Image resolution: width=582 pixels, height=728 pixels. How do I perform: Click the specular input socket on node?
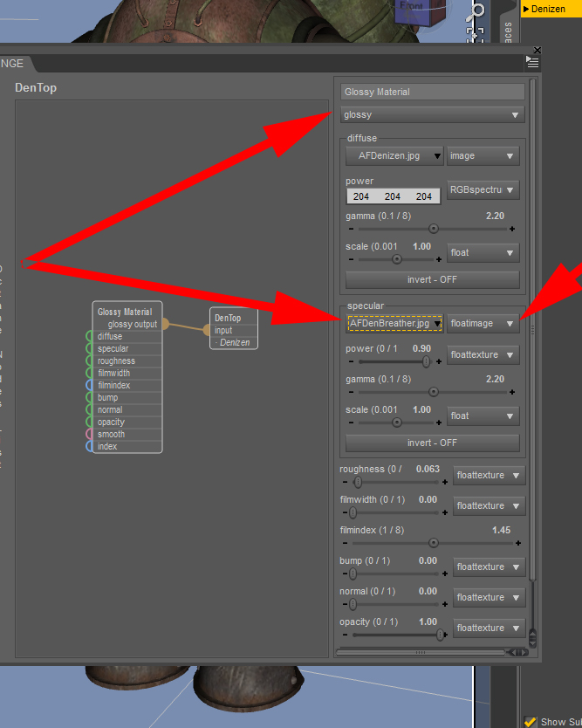[x=90, y=348]
